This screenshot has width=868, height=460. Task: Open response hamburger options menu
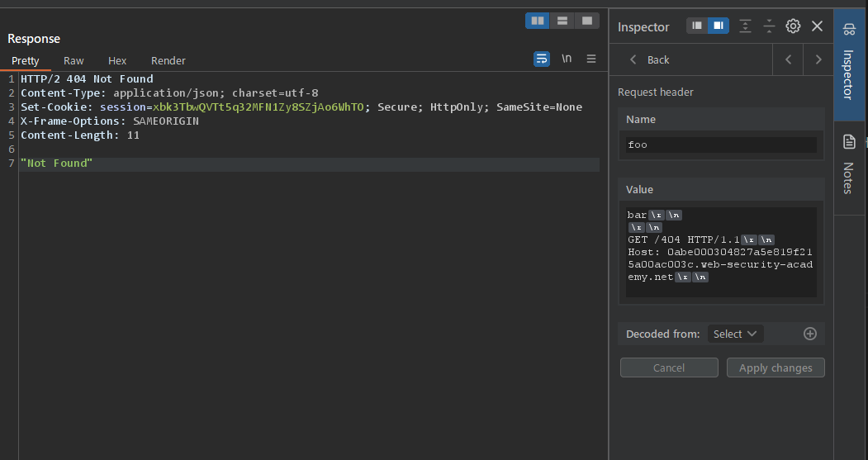pyautogui.click(x=591, y=59)
